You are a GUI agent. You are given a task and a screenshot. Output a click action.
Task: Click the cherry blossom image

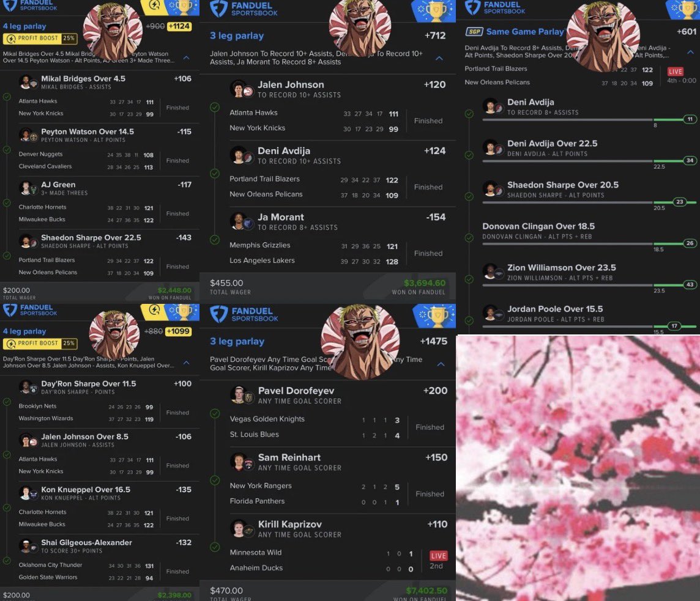tap(578, 468)
